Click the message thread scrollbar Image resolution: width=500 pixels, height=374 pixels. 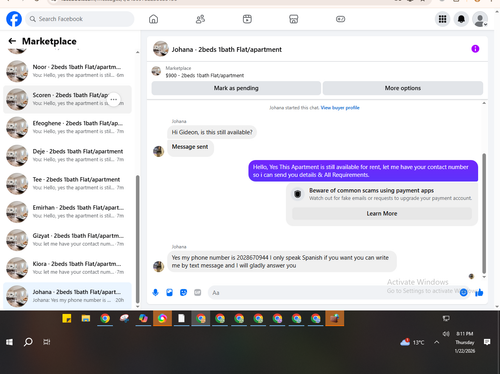tap(484, 213)
